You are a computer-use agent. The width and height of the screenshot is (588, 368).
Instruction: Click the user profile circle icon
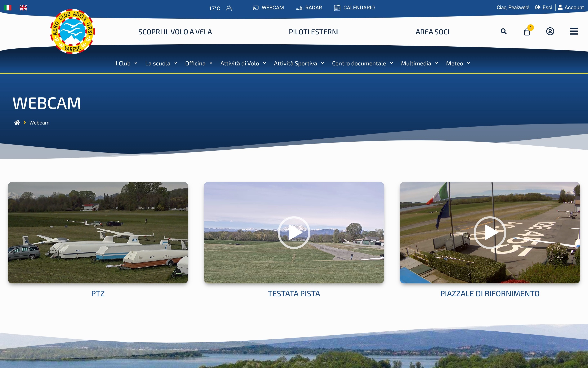[550, 31]
